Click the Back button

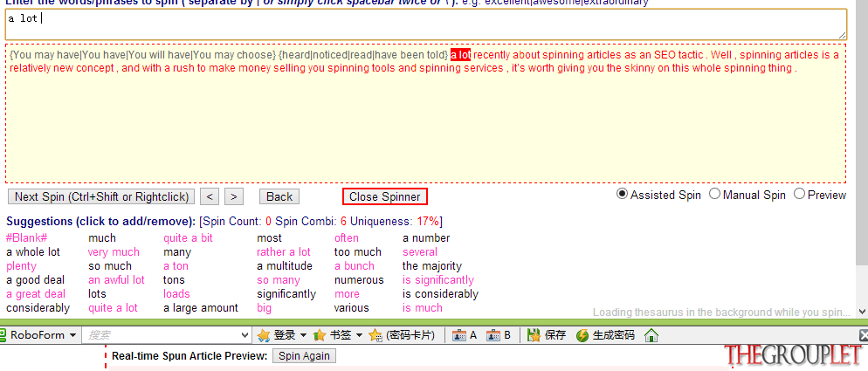279,196
